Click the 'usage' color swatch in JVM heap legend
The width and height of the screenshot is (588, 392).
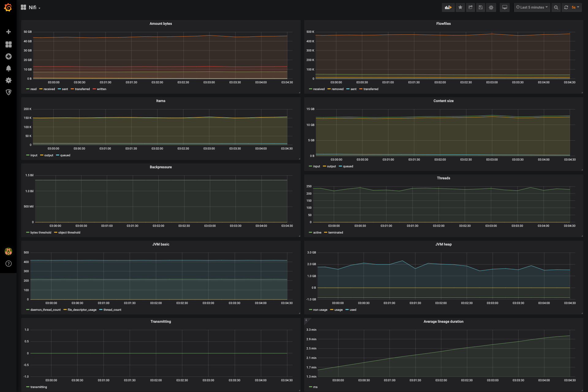(332, 310)
